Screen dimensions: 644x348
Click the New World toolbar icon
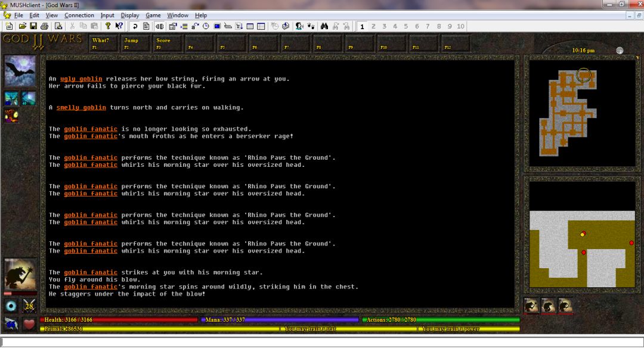[x=9, y=26]
